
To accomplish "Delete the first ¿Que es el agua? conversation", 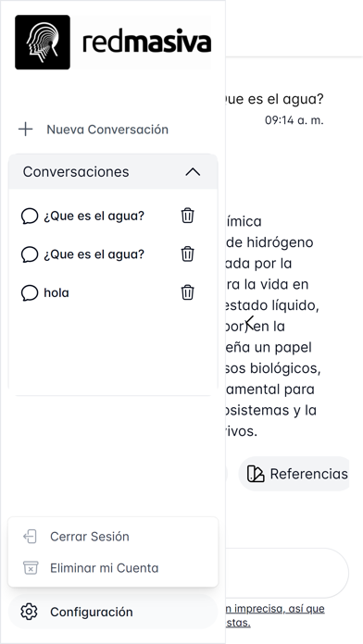I will tap(187, 216).
